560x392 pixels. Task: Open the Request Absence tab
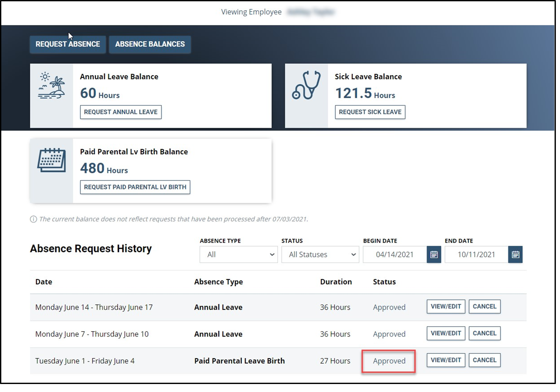click(x=68, y=44)
